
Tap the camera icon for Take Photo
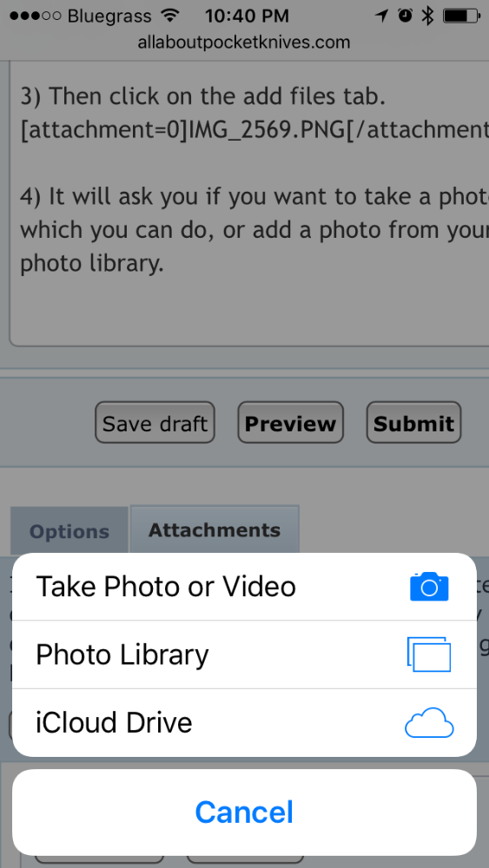[429, 587]
